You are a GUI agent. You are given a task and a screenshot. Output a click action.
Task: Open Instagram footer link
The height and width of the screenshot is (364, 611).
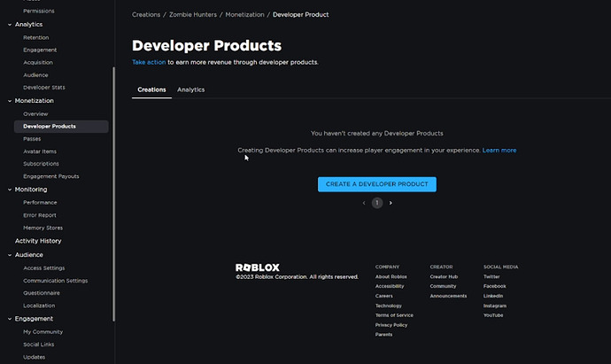495,306
